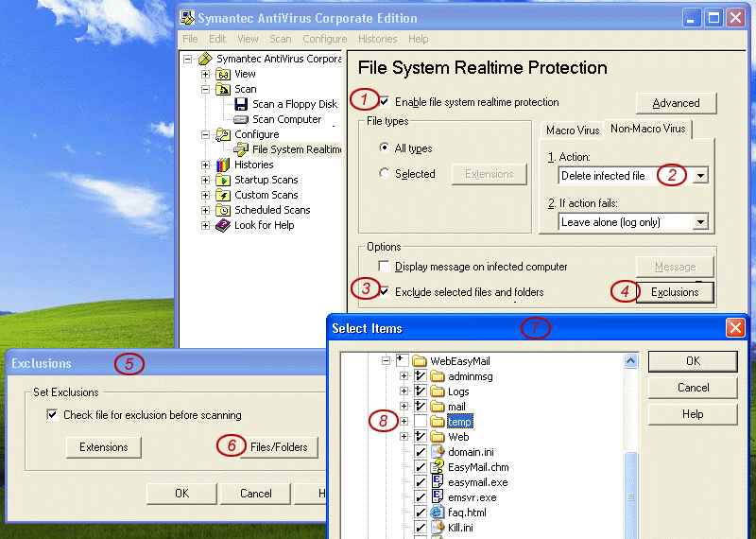Choose the Selected file types radio button

click(x=384, y=174)
